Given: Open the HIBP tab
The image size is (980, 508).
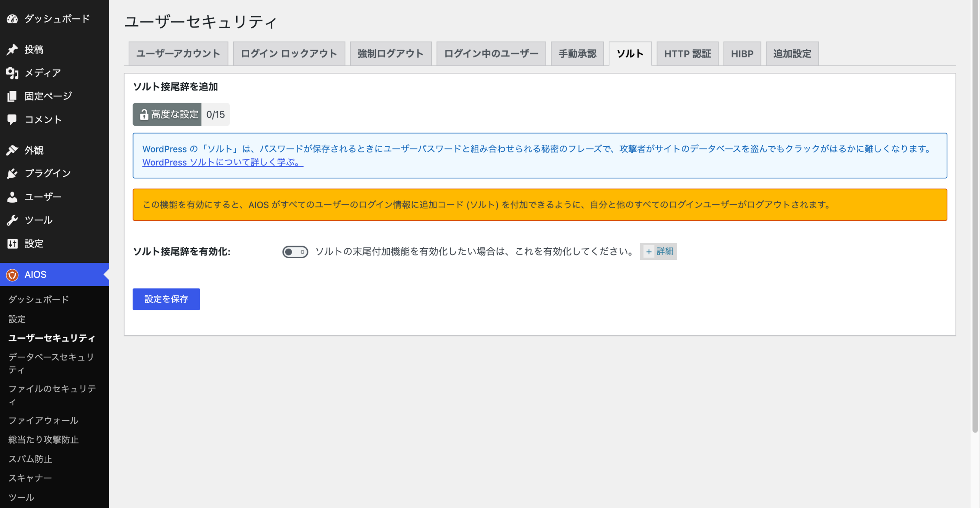Looking at the screenshot, I should [742, 54].
